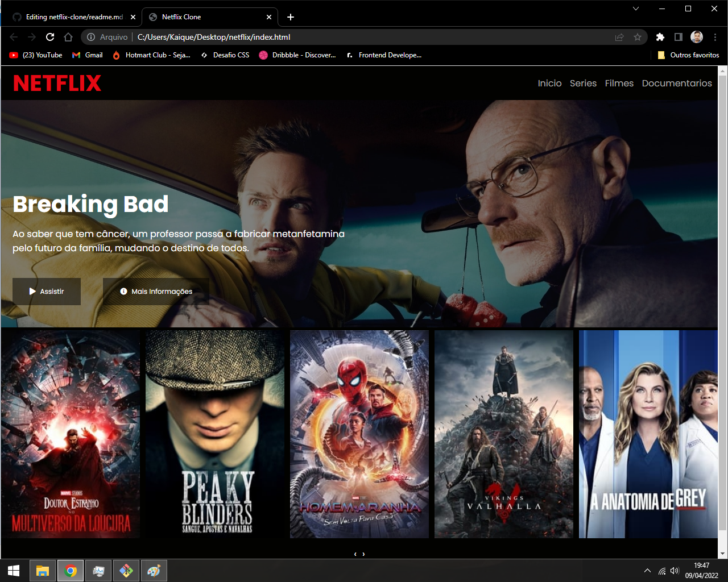Screen dimensions: 728x582
Task: Select the Filmes menu item
Action: [619, 83]
